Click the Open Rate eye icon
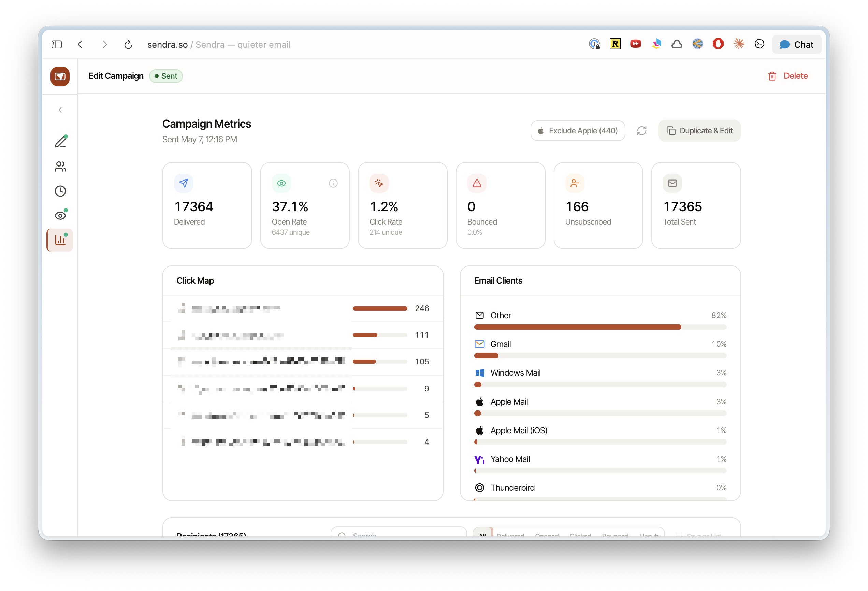Viewport: 868px width, 591px height. pos(281,183)
